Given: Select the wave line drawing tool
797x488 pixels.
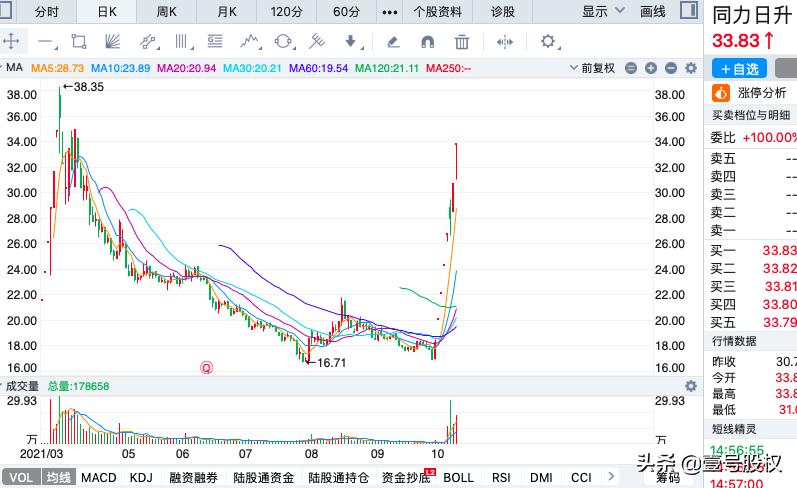Looking at the screenshot, I should tap(250, 41).
